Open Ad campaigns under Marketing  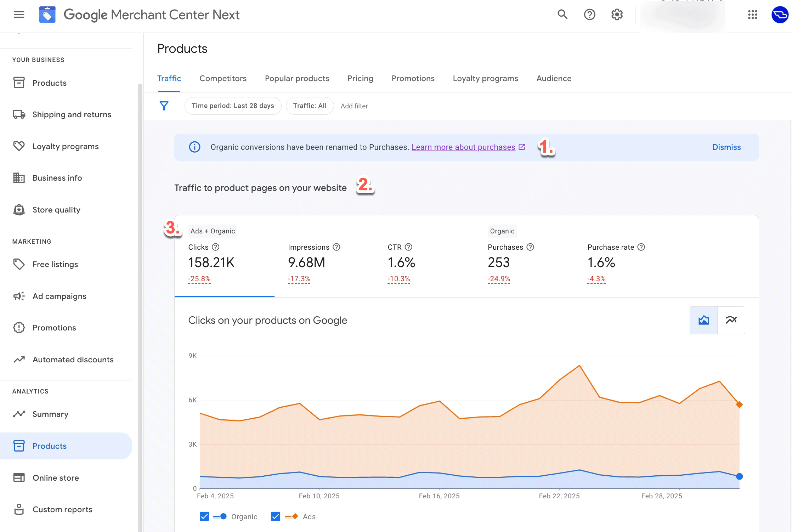[x=59, y=296]
